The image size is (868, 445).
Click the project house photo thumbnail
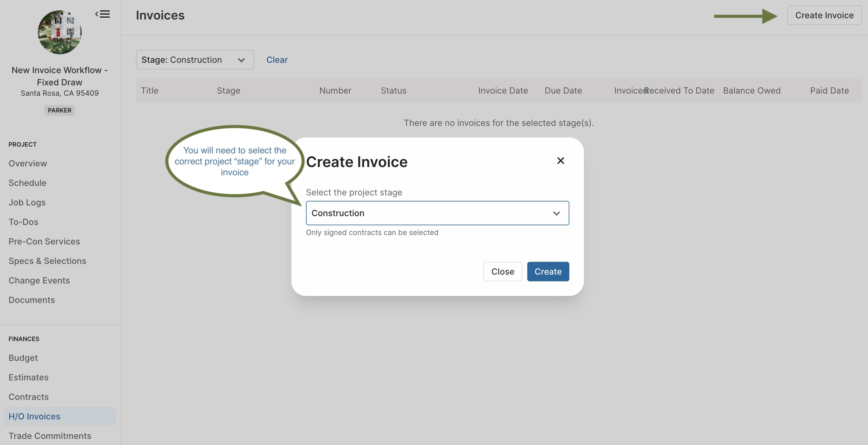(60, 32)
